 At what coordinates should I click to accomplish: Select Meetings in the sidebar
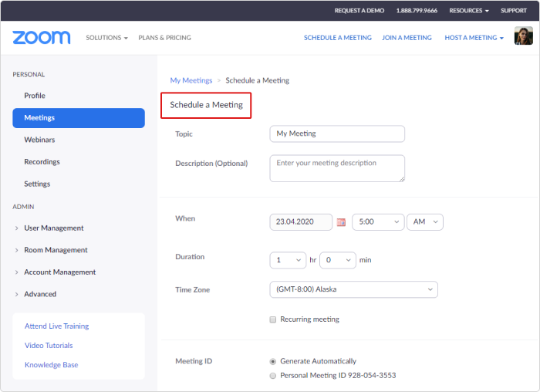click(x=79, y=118)
